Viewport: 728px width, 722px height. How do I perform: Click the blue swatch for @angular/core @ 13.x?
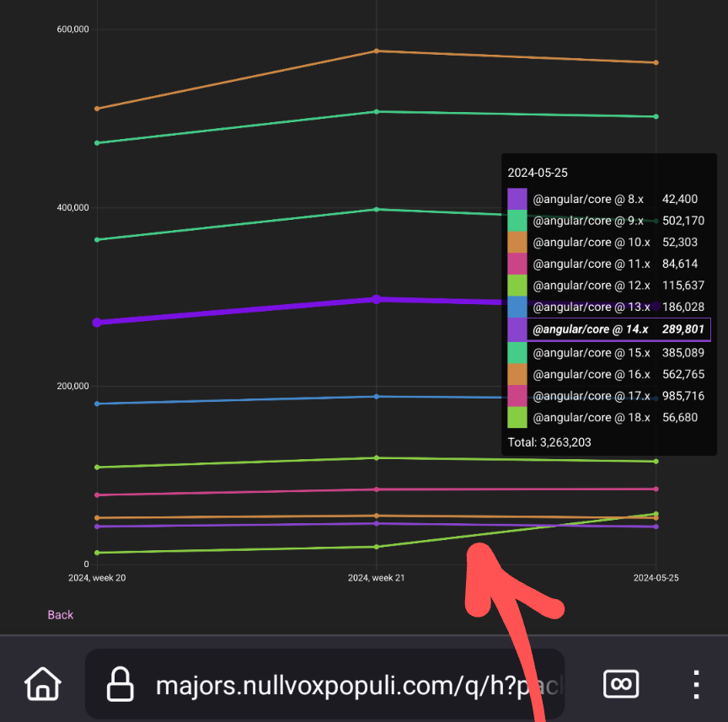517,307
